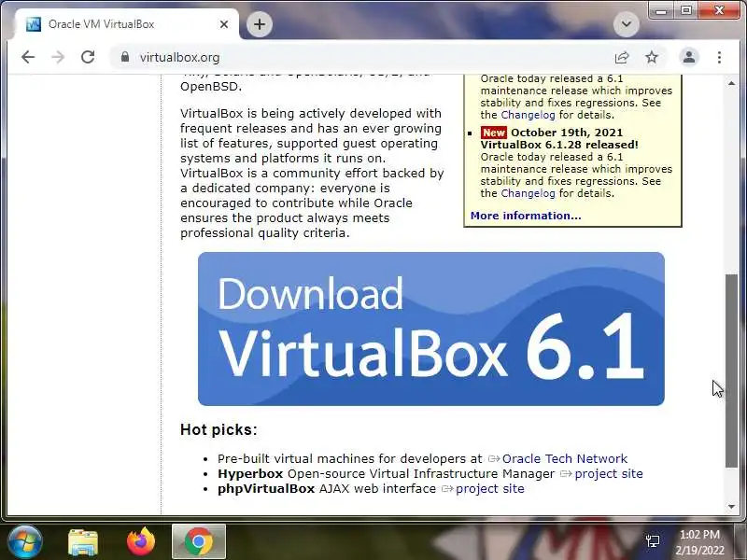Open Windows Explorer from the taskbar
Viewport: 747px width, 560px height.
83,542
